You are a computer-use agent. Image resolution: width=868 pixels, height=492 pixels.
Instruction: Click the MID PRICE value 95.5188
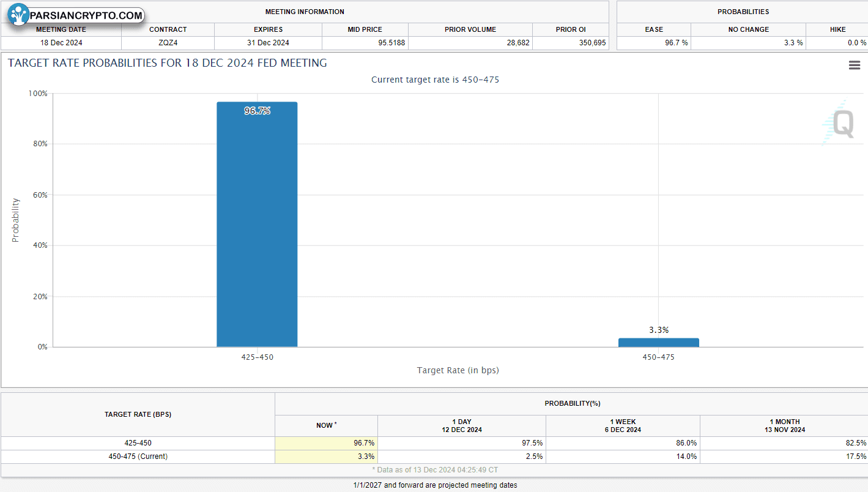point(365,43)
